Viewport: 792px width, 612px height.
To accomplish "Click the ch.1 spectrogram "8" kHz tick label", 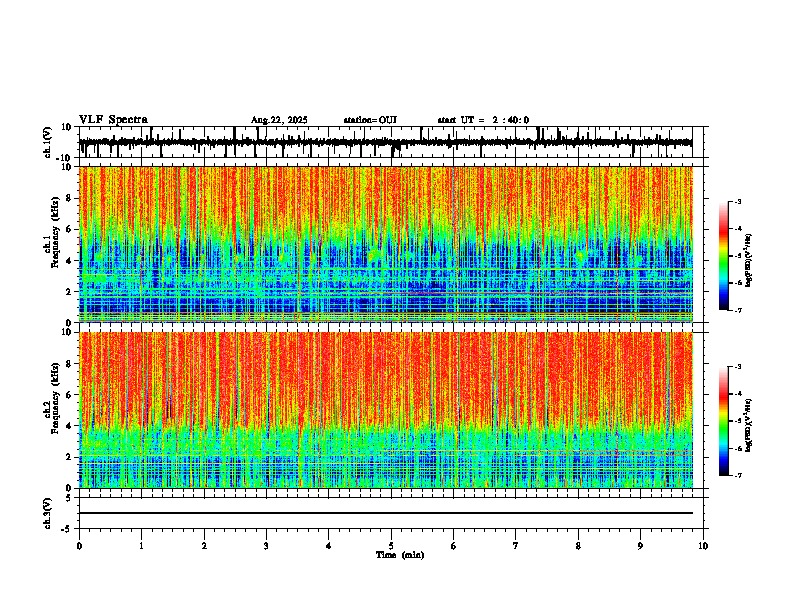I will [x=70, y=198].
